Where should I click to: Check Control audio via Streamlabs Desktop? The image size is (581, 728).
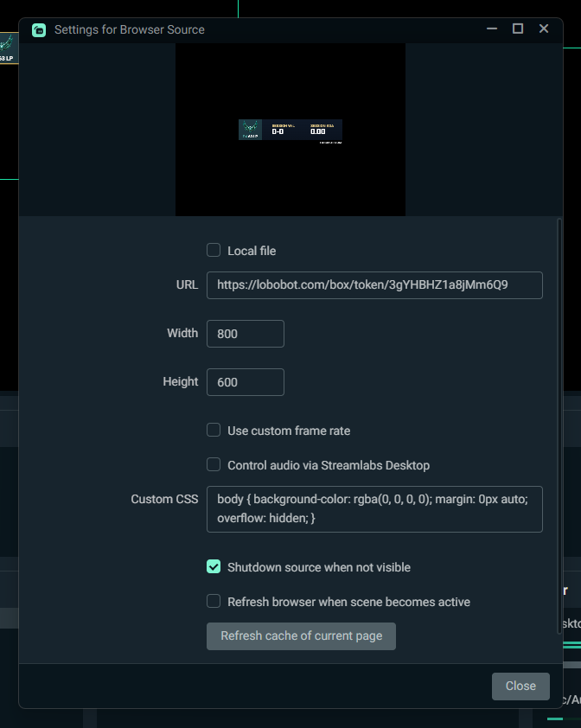[x=214, y=465]
